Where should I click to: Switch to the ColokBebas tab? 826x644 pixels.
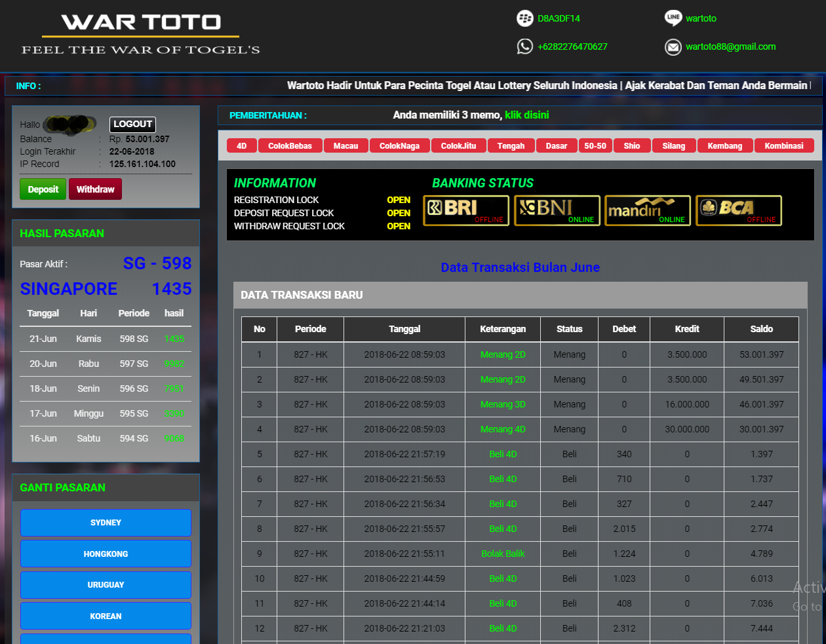click(x=290, y=146)
